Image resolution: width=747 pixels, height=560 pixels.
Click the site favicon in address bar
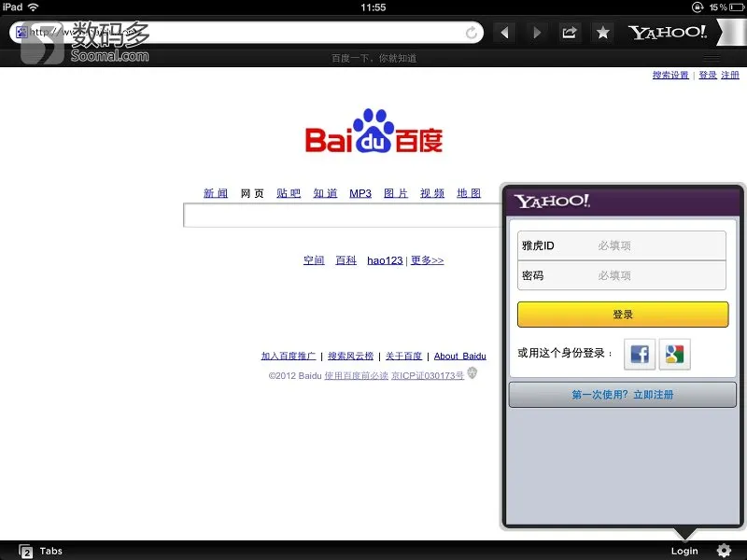click(21, 33)
